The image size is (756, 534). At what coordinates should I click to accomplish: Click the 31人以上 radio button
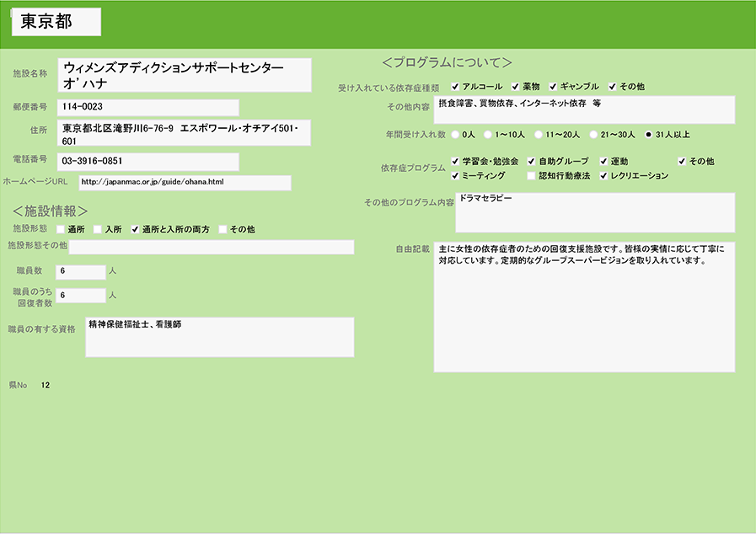648,134
